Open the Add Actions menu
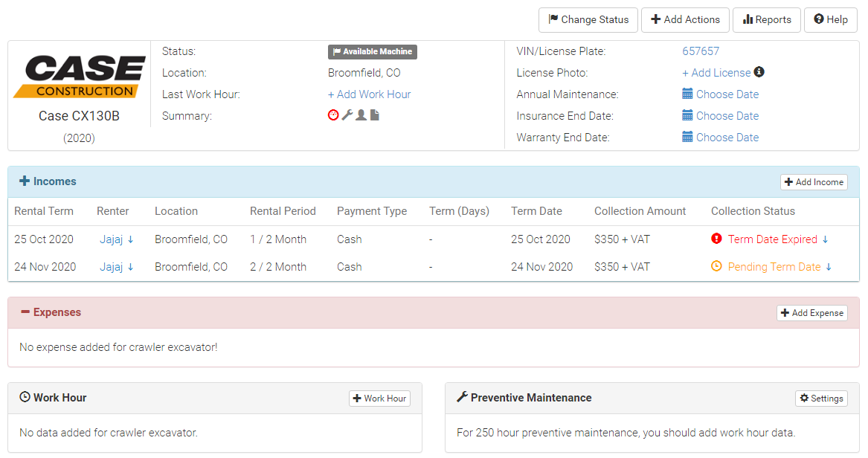The image size is (868, 458). point(684,20)
